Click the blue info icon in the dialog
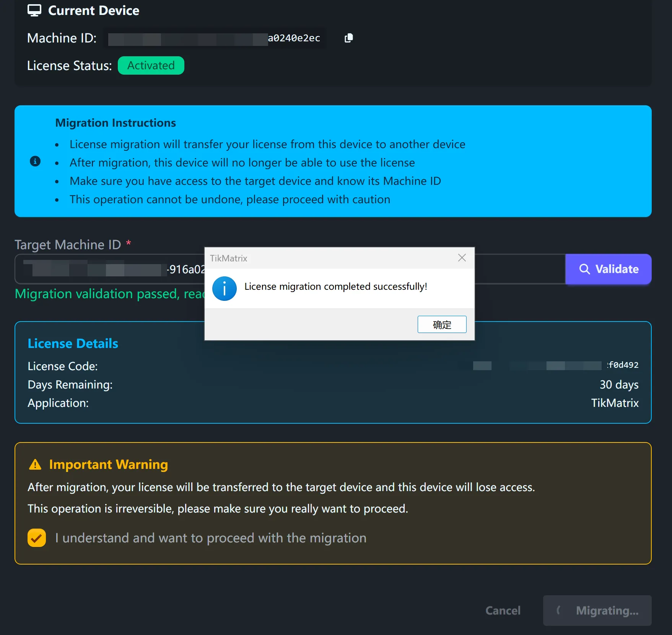This screenshot has width=672, height=635. [224, 288]
